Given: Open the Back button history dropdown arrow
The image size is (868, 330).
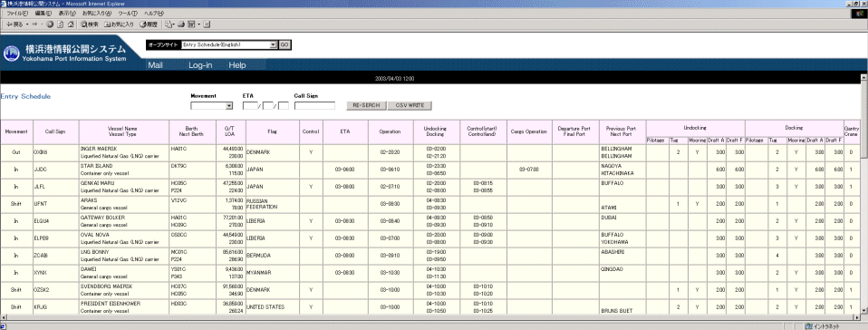Looking at the screenshot, I should [26, 24].
